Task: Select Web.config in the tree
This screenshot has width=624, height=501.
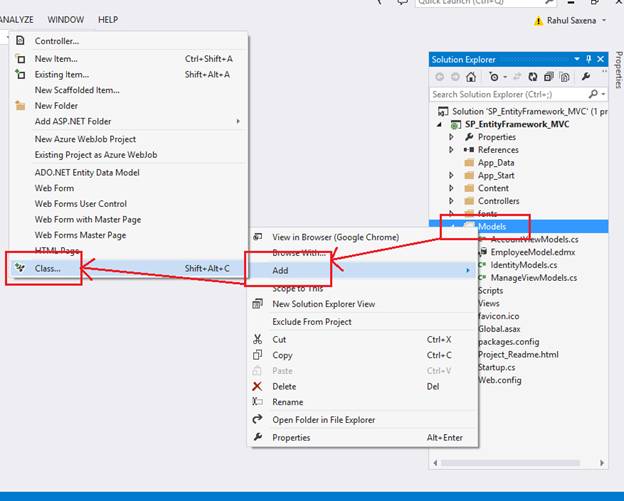Action: [500, 380]
